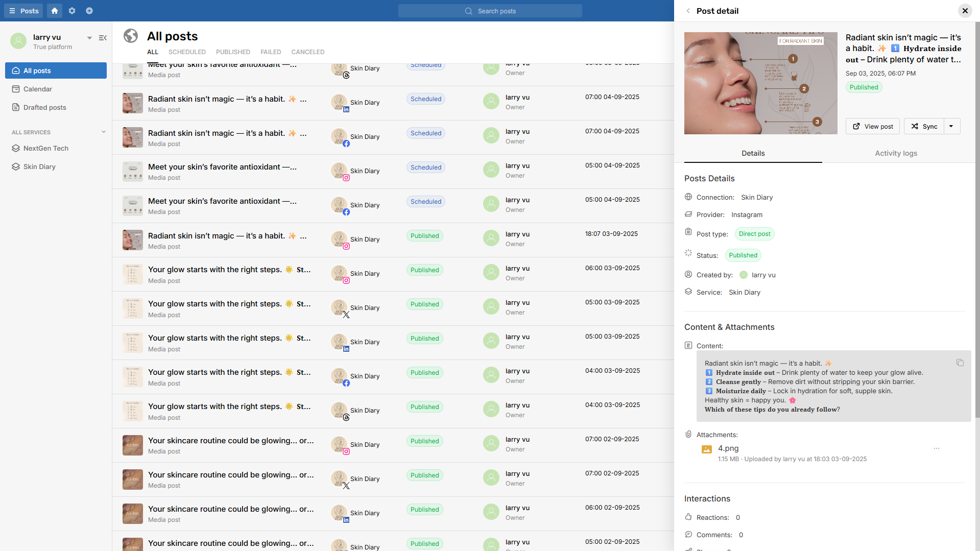Filter posts by the Scheduled tab
980x551 pixels.
(187, 52)
